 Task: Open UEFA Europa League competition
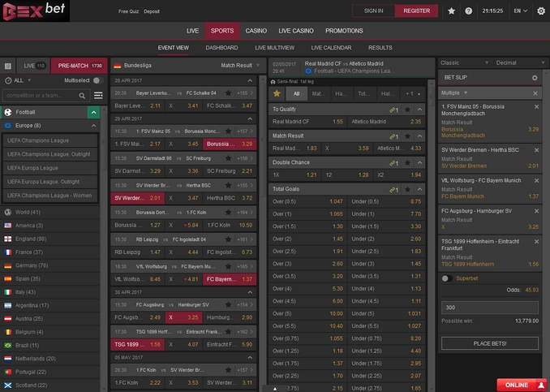click(x=49, y=168)
